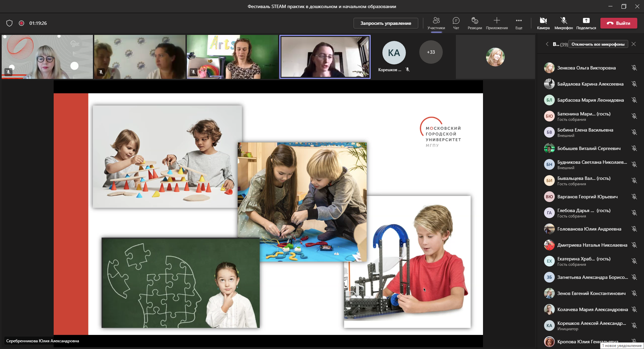The width and height of the screenshot is (644, 349).
Task: Collapse participants list with back chevron
Action: click(x=547, y=44)
